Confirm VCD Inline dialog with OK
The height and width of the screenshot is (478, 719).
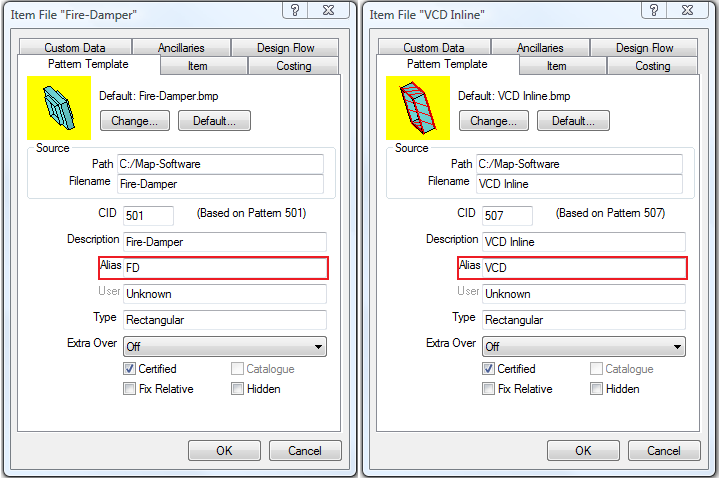(x=583, y=451)
